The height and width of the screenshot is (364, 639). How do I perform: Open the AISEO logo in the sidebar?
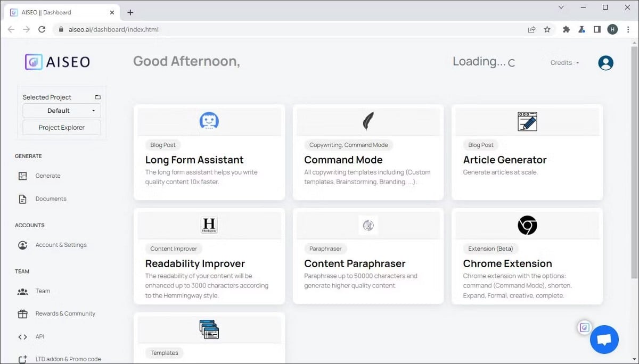58,62
